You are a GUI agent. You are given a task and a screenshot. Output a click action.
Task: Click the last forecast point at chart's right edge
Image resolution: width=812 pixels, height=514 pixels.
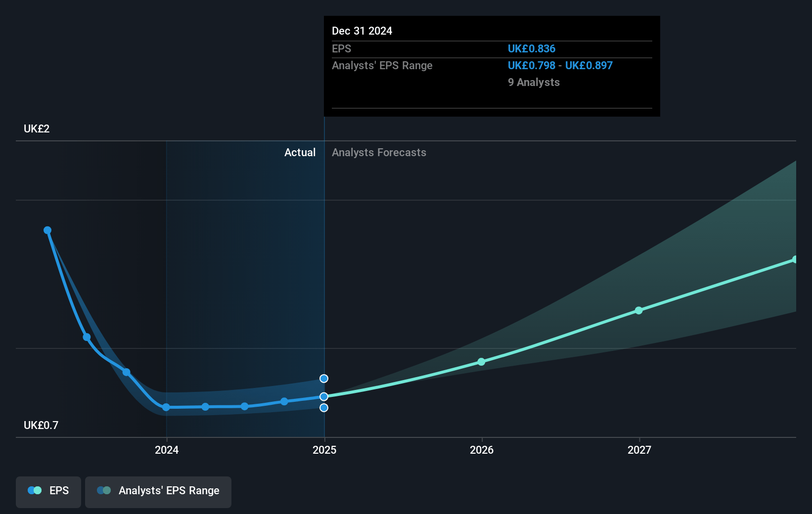coord(795,259)
